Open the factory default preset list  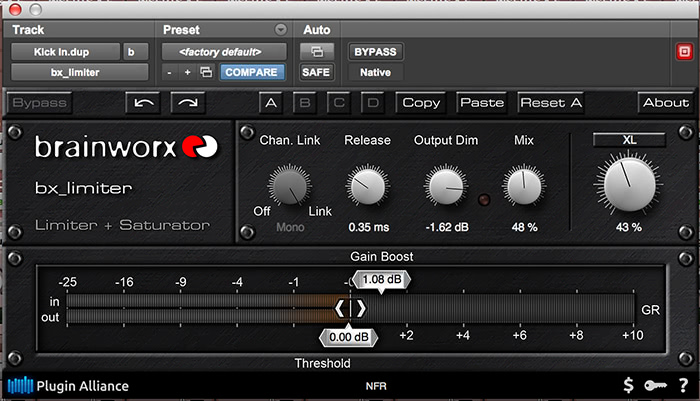[224, 52]
